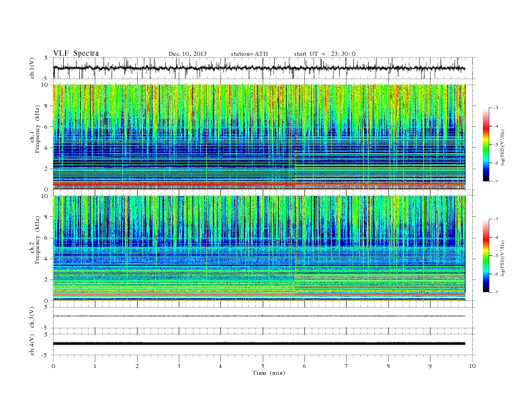Click the "station=ATH" header label
This screenshot has width=532, height=411.
pyautogui.click(x=249, y=54)
